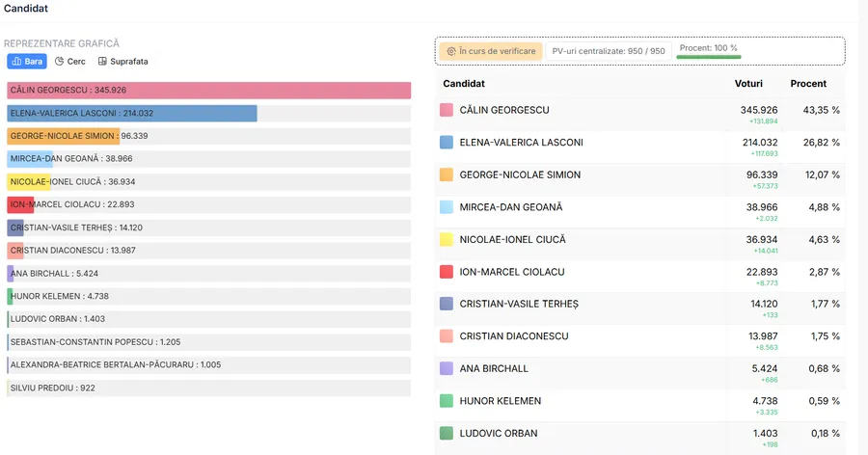Switch chart view to Cerc
This screenshot has height=455, width=868.
click(70, 62)
